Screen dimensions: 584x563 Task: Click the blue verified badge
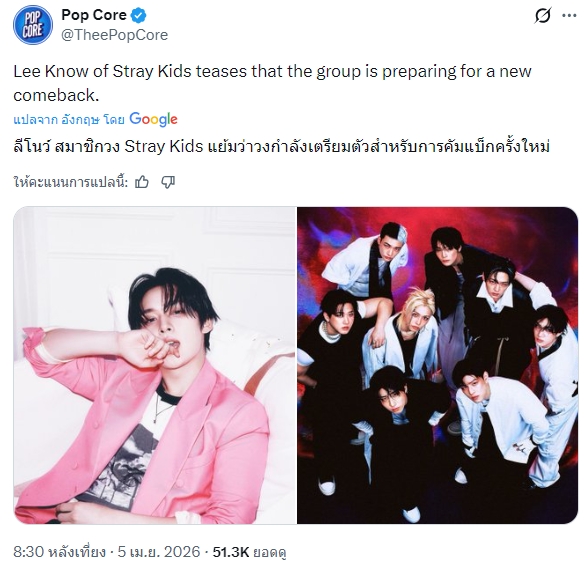(139, 15)
